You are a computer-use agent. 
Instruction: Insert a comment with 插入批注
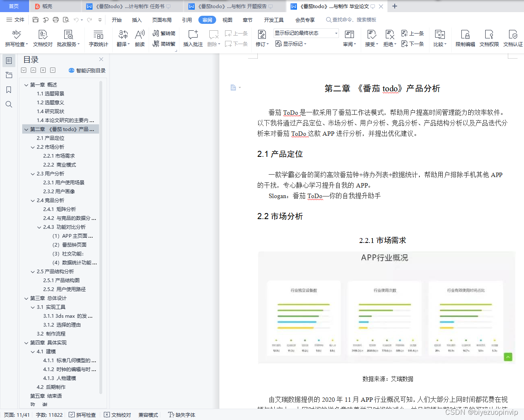point(193,38)
